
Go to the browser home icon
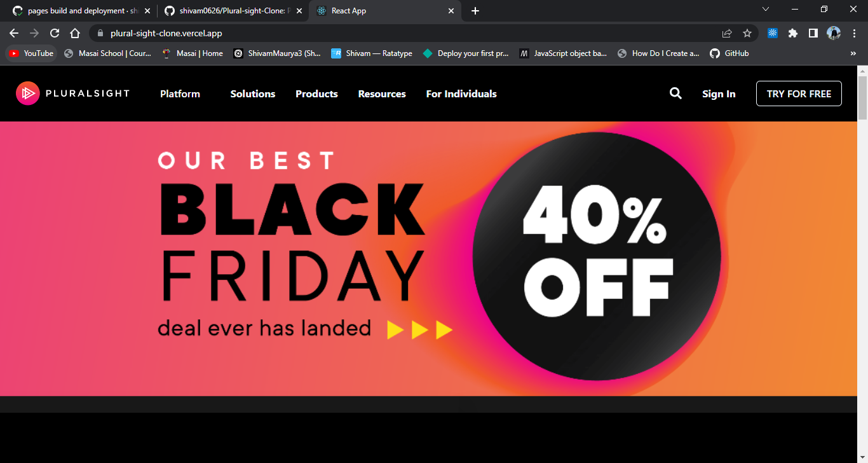tap(75, 33)
